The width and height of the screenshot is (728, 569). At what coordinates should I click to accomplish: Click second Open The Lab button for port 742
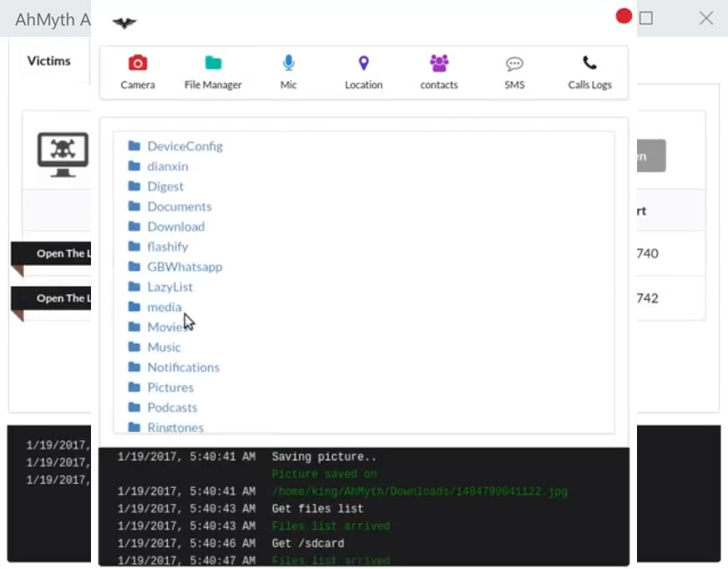click(x=51, y=298)
